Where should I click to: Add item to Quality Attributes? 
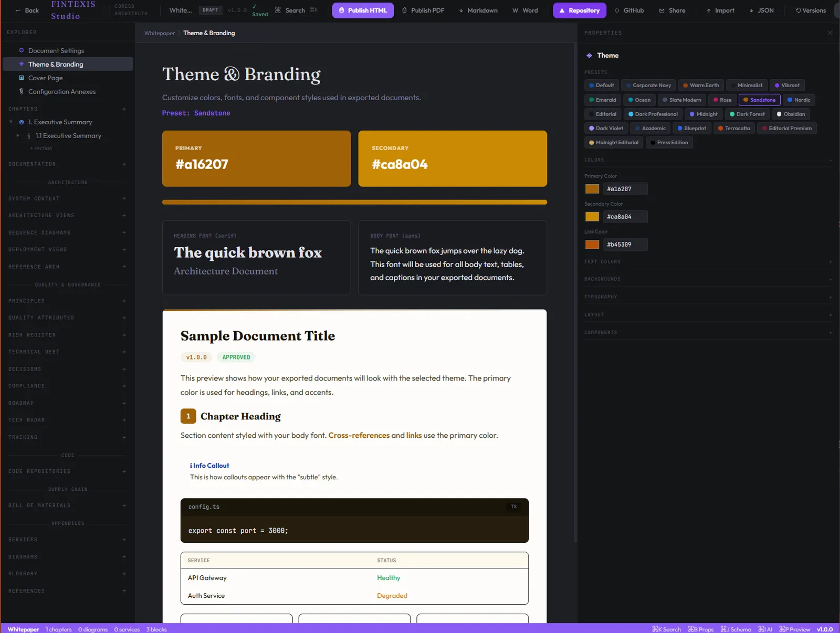[124, 318]
